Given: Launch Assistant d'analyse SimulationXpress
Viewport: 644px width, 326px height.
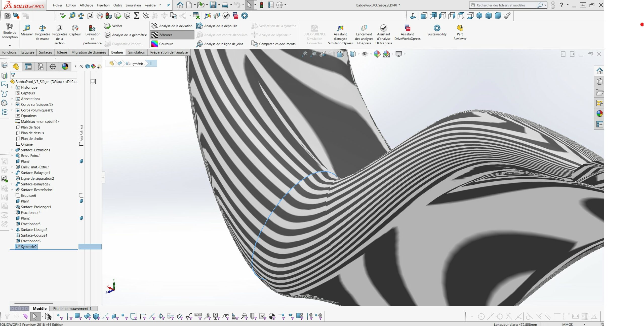Looking at the screenshot, I should (x=340, y=35).
